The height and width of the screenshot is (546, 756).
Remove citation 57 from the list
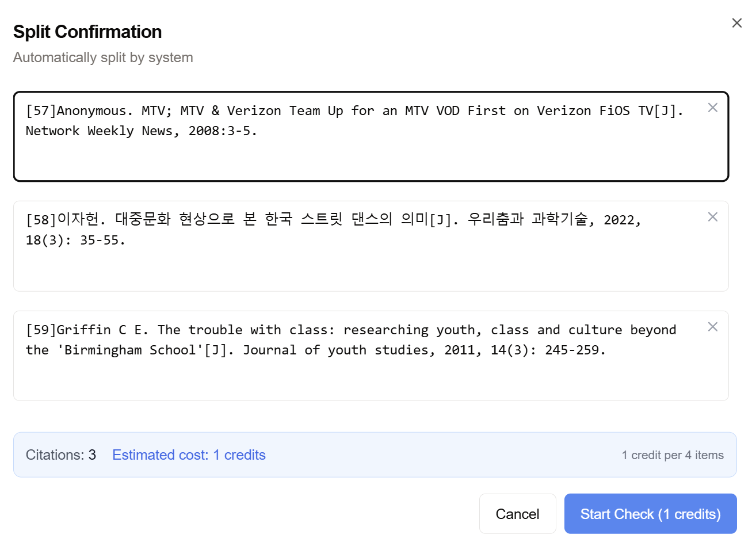tap(712, 108)
